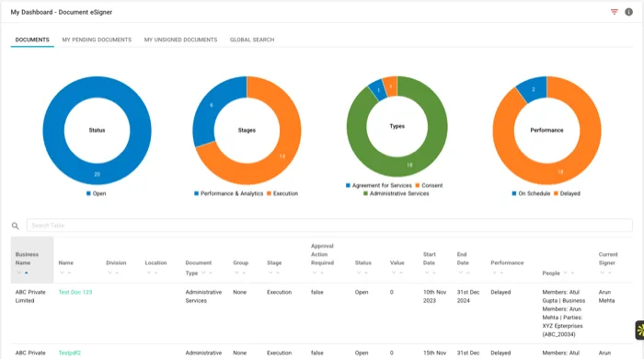Click blue segment labeled 2 in Performance chart
This screenshot has height=359, width=644.
point(533,88)
